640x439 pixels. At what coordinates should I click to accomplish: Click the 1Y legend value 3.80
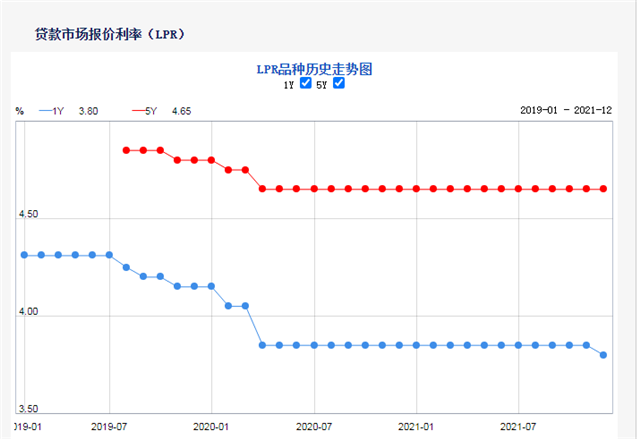88,111
